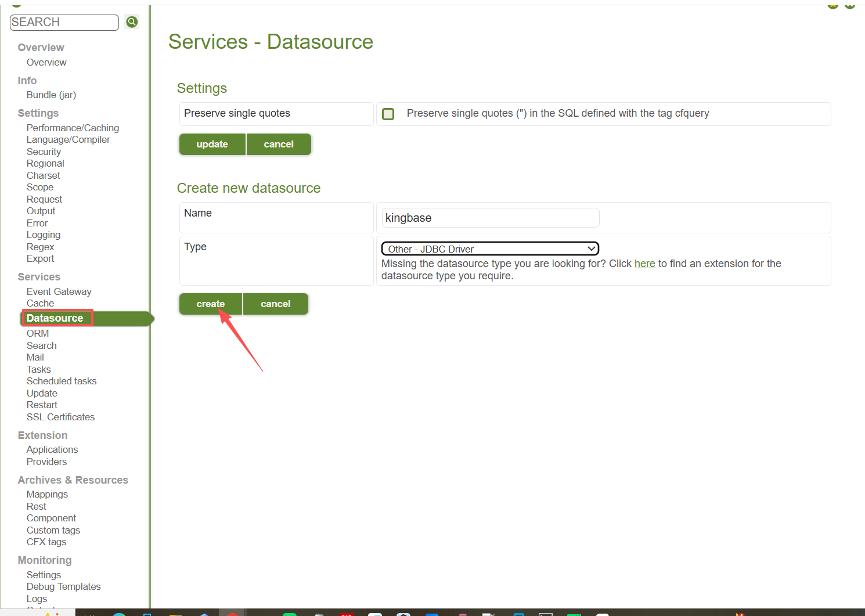Click the green search magnifier icon
This screenshot has height=616, width=865.
(132, 22)
